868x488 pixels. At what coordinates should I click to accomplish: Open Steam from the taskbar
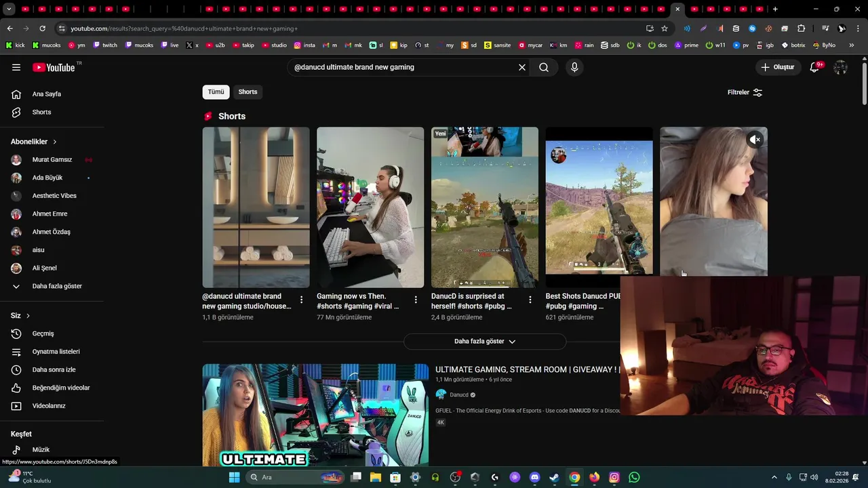[x=554, y=477]
